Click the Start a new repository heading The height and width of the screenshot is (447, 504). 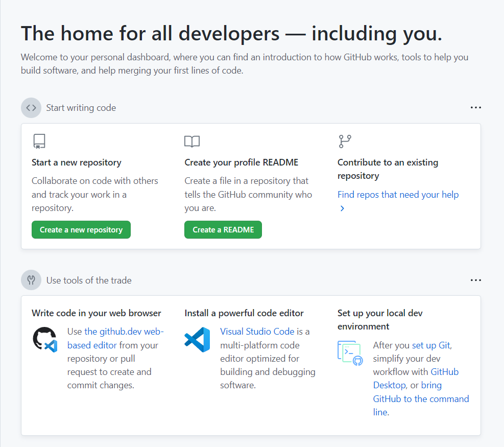tap(77, 162)
